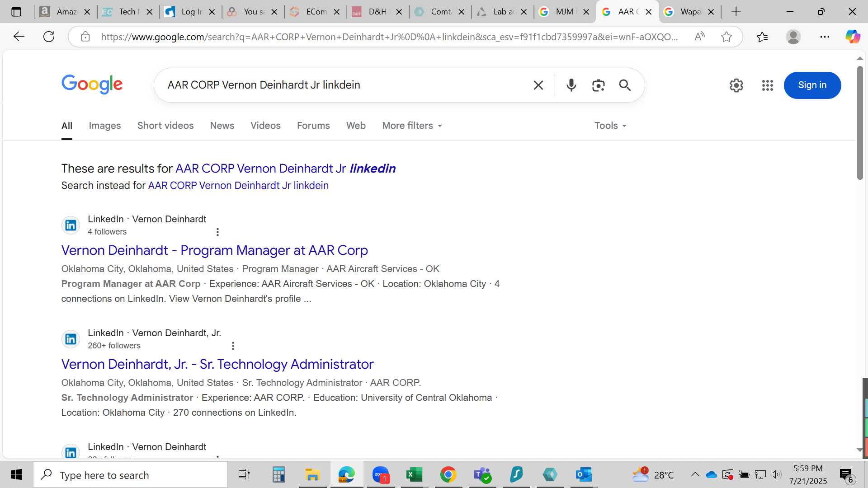Open the weather widget showing 28°C

click(x=653, y=474)
